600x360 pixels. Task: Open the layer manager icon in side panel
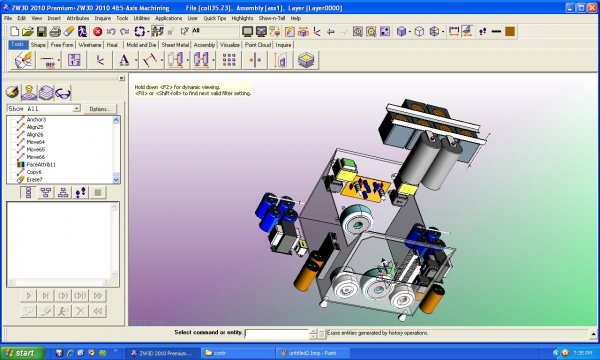pyautogui.click(x=46, y=93)
